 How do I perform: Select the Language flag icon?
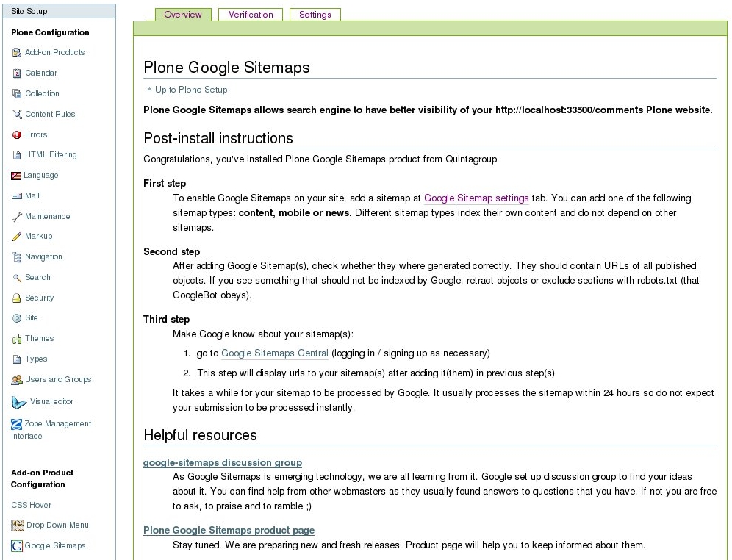pos(16,176)
